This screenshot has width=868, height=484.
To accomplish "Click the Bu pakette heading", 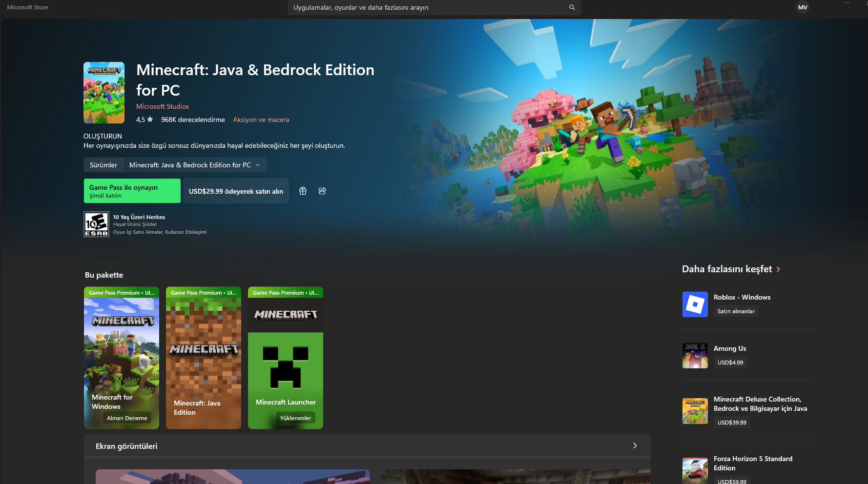I will point(104,275).
